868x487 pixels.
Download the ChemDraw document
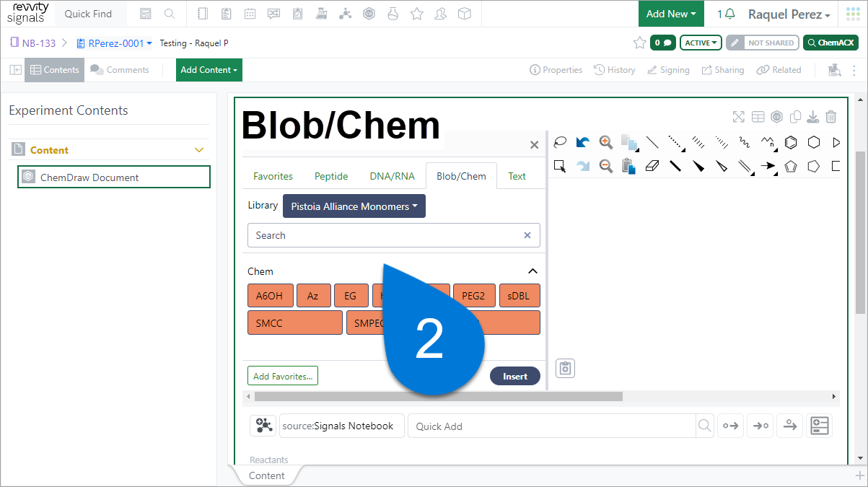813,117
